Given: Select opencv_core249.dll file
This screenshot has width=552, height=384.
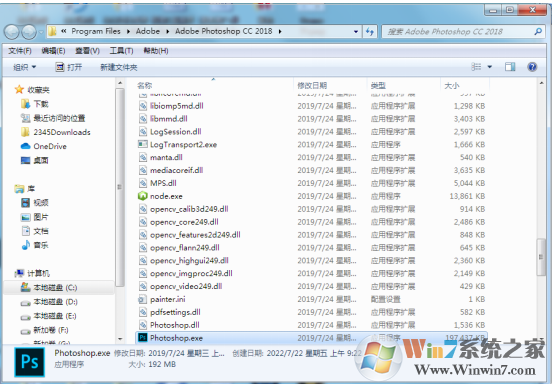Looking at the screenshot, I should [x=179, y=222].
